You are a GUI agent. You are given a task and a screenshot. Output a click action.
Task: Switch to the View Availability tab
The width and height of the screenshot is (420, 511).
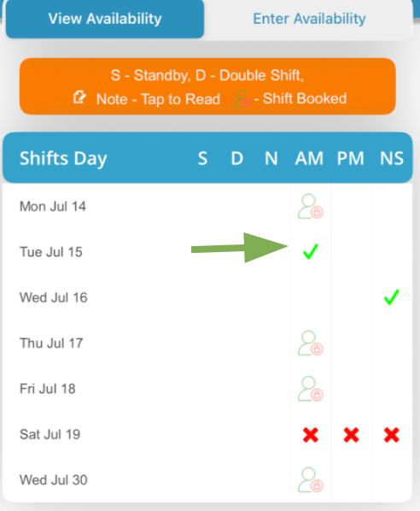pyautogui.click(x=105, y=19)
